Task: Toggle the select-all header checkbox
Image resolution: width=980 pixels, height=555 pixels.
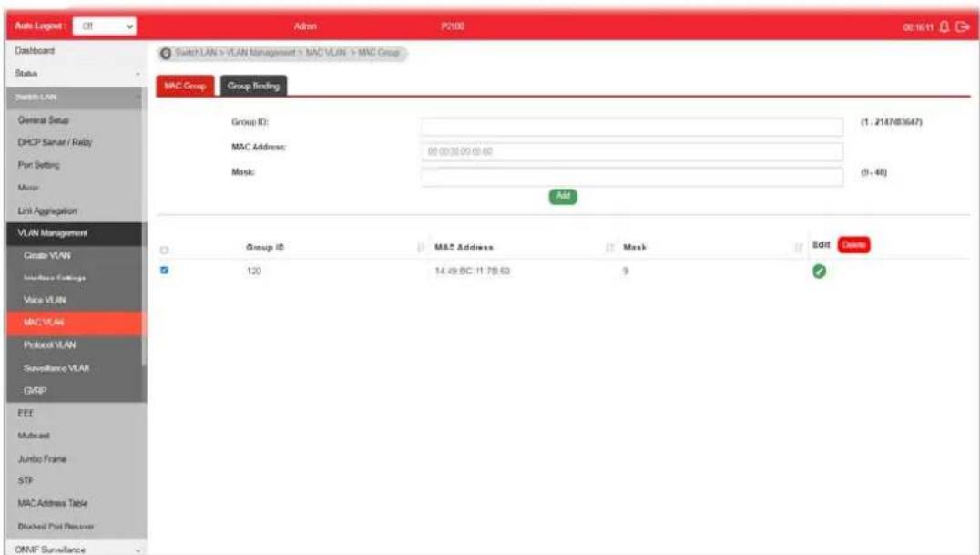Action: point(164,250)
